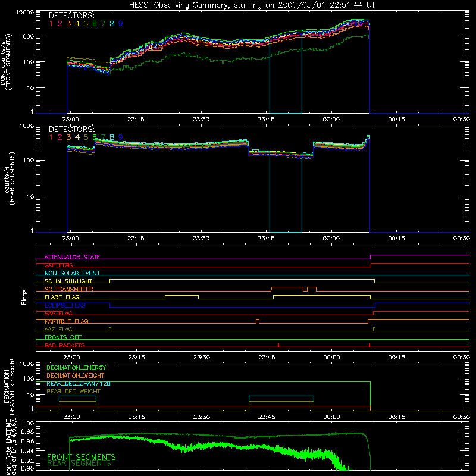Viewport: 476px width, 476px height.
Task: Click FRONT SEGMENTS legend in livetime plot
Action: coord(82,457)
